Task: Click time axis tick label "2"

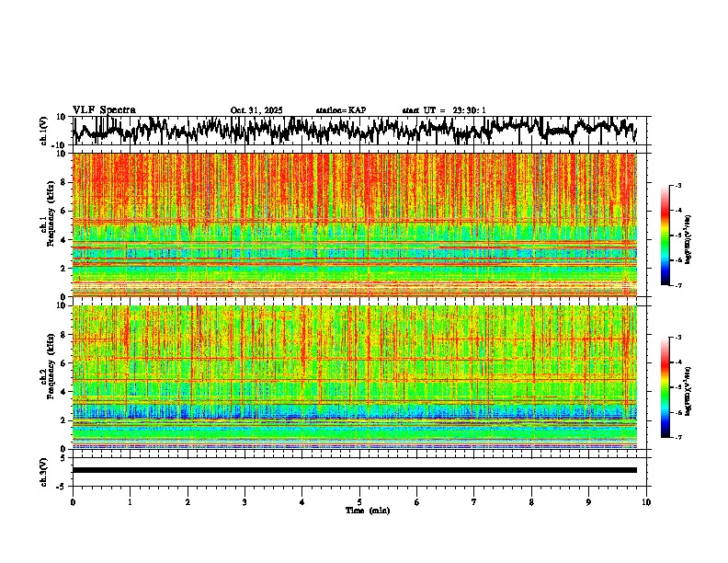Action: (188, 502)
